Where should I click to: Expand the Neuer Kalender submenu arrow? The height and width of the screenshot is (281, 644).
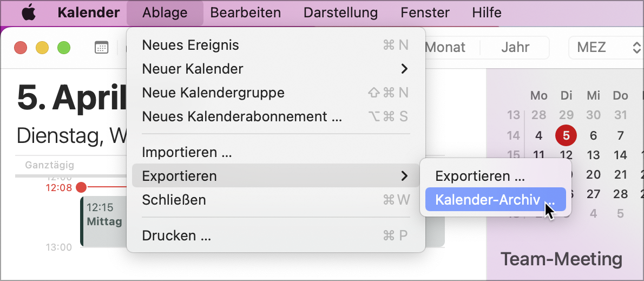tap(404, 69)
